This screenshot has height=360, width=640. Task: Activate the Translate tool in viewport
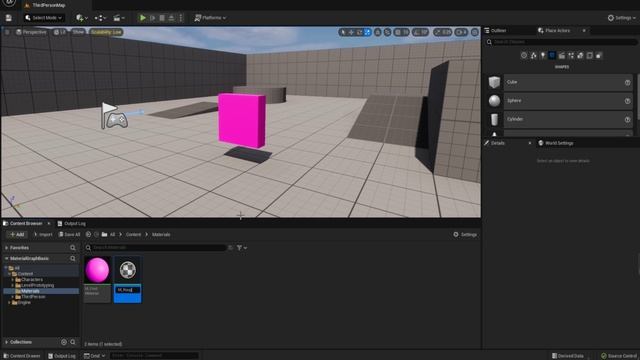click(351, 32)
